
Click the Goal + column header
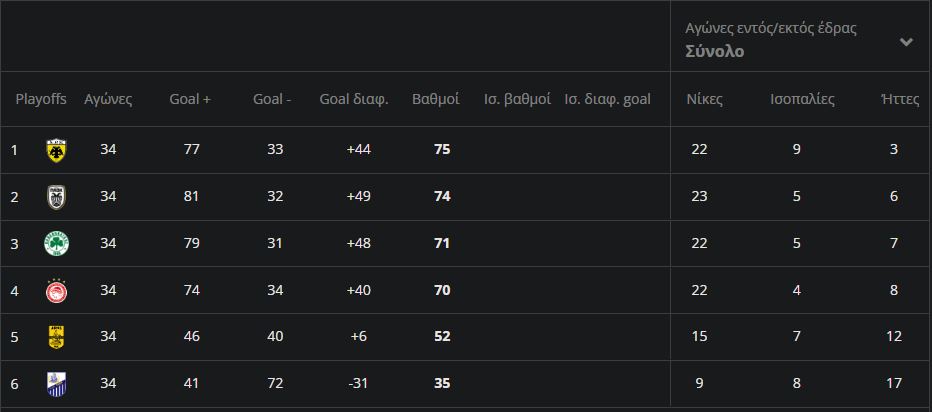[190, 99]
